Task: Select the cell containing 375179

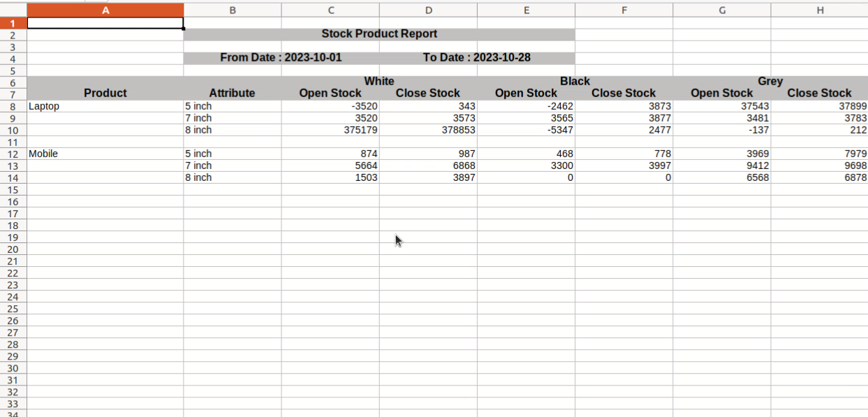Action: point(330,130)
